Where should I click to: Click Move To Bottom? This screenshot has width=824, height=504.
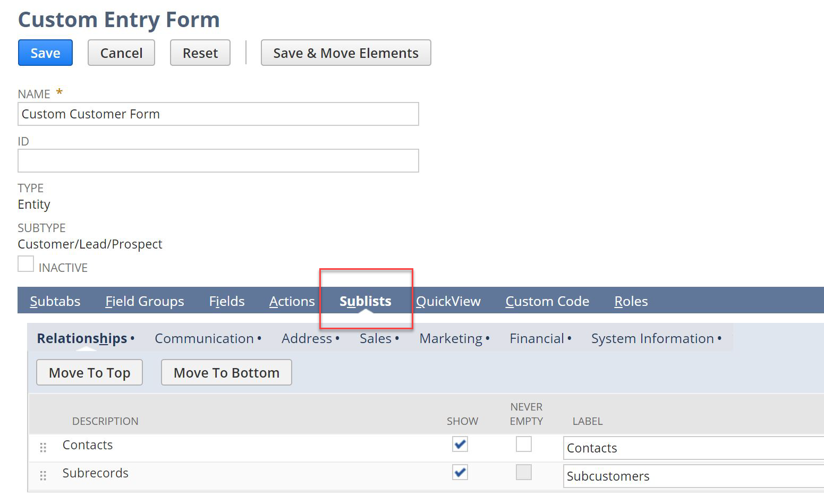coord(226,372)
